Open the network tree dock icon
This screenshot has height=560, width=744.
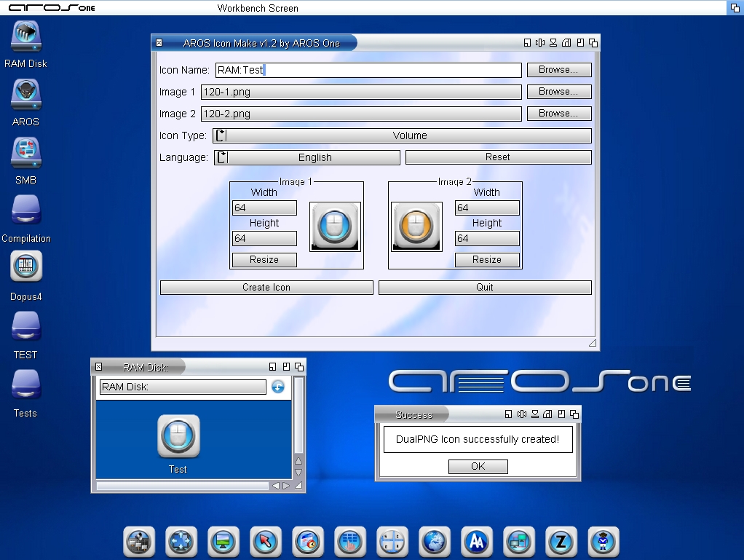[139, 542]
